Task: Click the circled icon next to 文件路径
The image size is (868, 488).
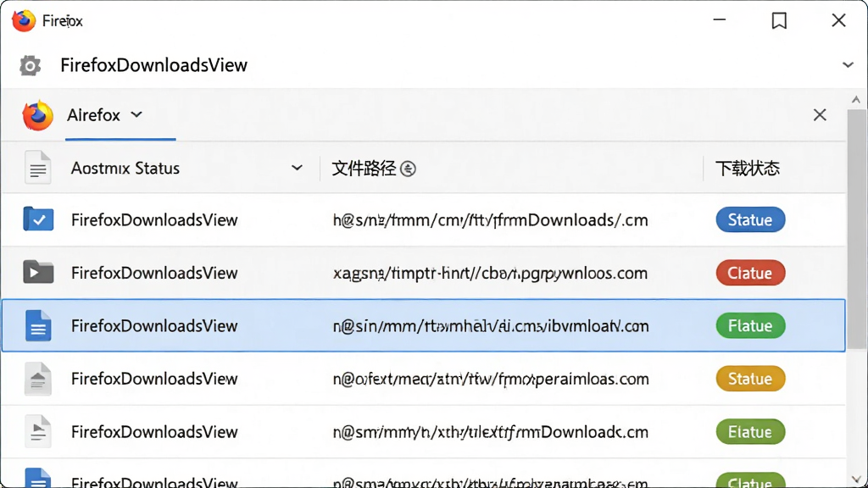Action: tap(408, 169)
